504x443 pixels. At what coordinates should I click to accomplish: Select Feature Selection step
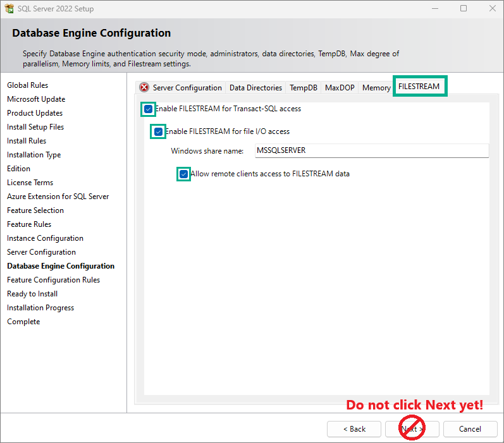click(x=35, y=210)
